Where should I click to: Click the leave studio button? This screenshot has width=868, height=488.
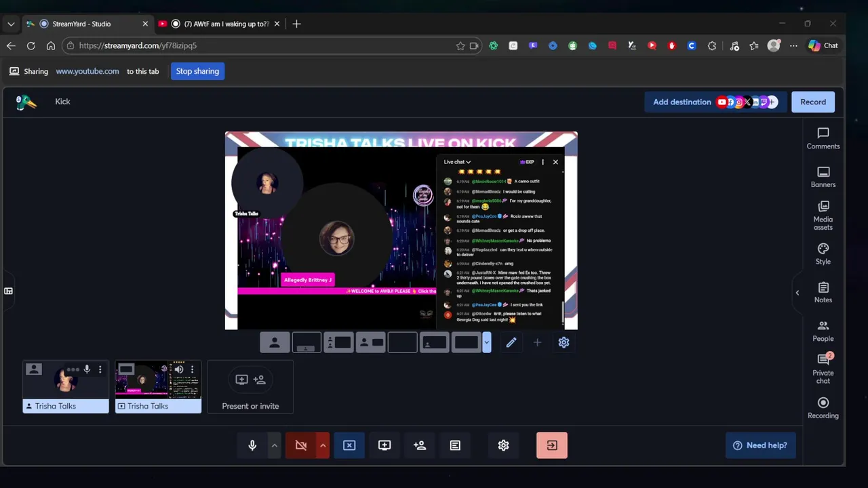[x=552, y=445]
